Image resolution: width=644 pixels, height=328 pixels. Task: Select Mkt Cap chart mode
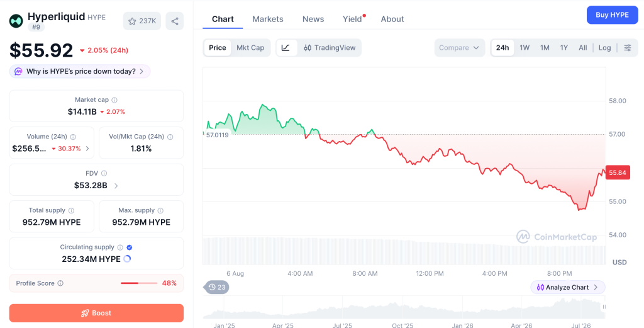pos(250,48)
